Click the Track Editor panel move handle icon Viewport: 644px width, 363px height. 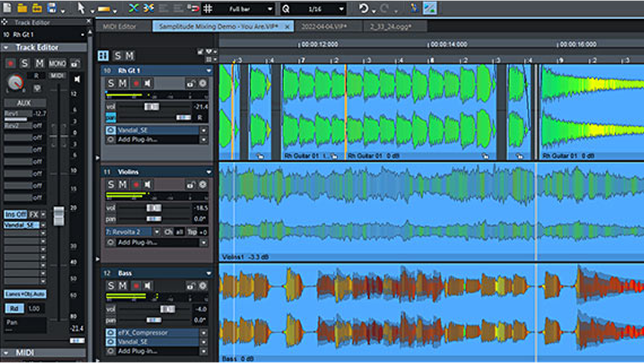(5, 22)
